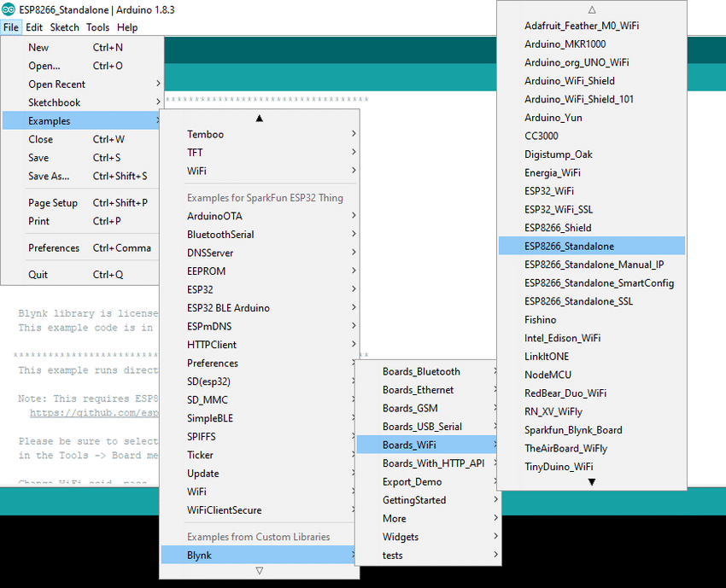Expand Temboo examples submenu
The height and width of the screenshot is (588, 726).
(x=260, y=134)
